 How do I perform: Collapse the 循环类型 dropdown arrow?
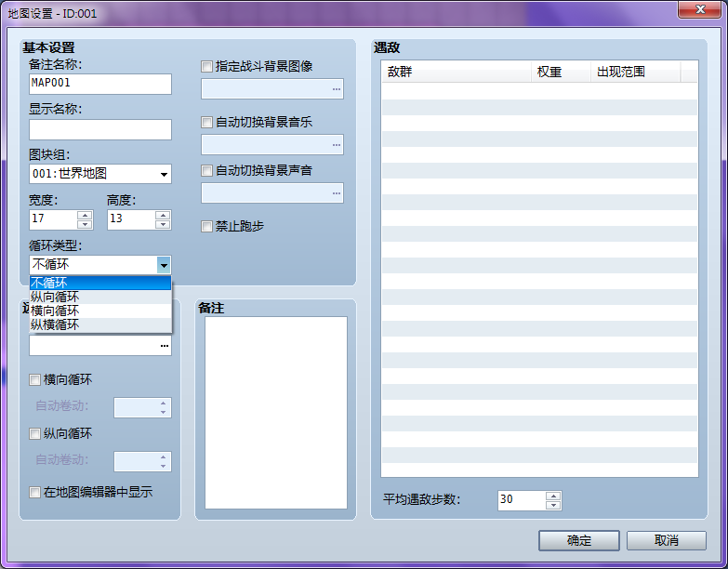164,266
